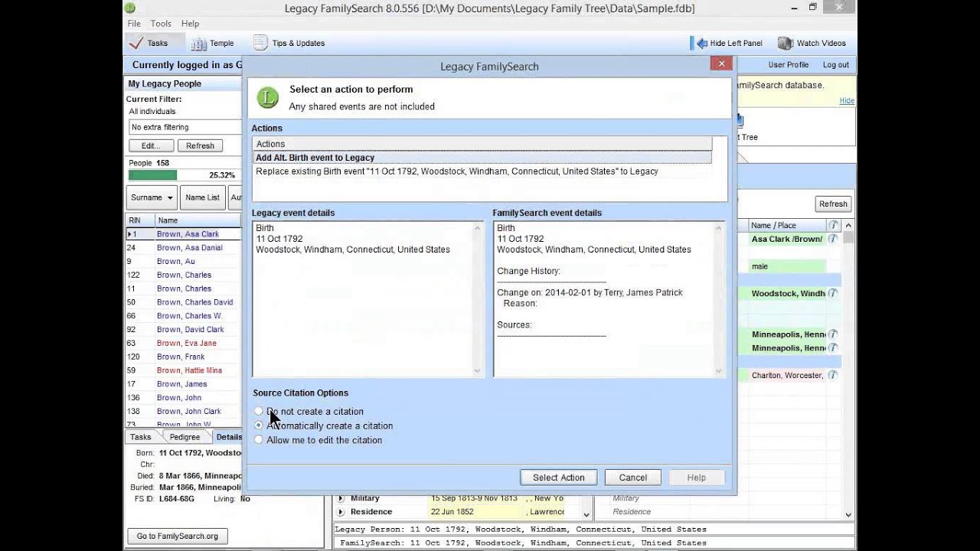This screenshot has height=551, width=980.
Task: Click FamilySearch details scrollbar down arrow
Action: (719, 371)
